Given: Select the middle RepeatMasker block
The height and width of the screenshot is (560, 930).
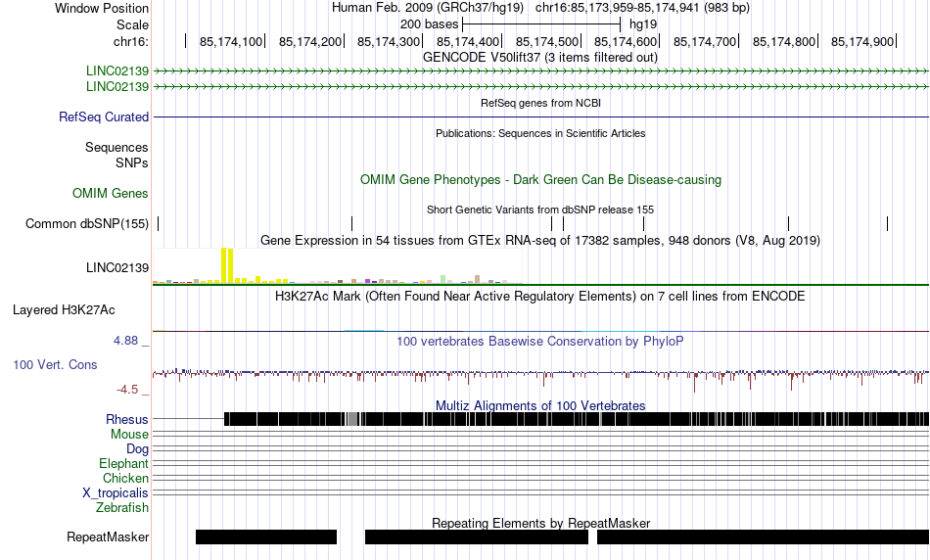Looking at the screenshot, I should pyautogui.click(x=477, y=537).
